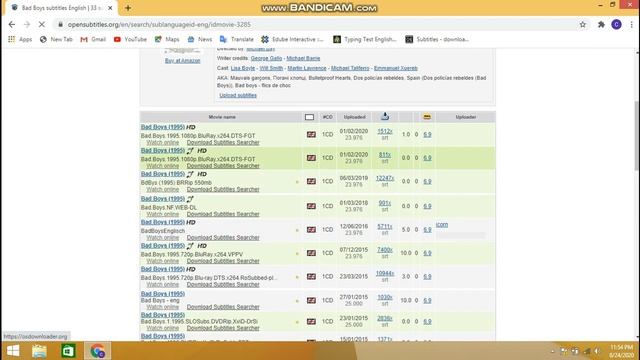
Task: Click the English flag for Bad.Boys.NF.WEB-DL row
Action: tap(311, 206)
